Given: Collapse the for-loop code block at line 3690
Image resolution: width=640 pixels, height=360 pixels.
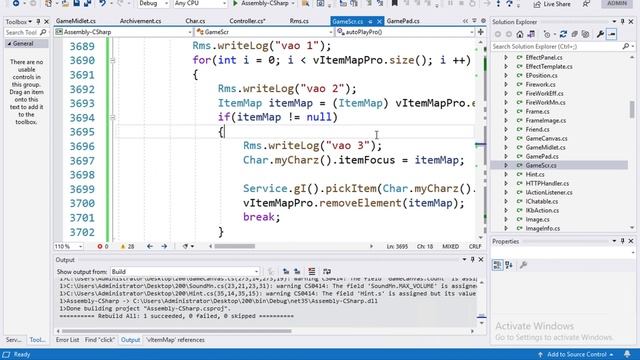Looking at the screenshot, I should pos(113,60).
